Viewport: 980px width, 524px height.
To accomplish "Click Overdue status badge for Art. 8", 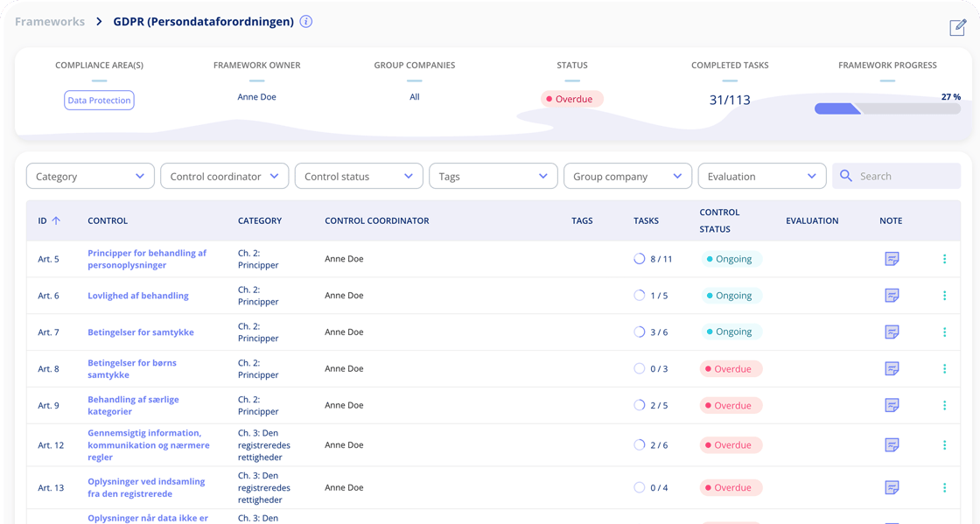I will [731, 368].
